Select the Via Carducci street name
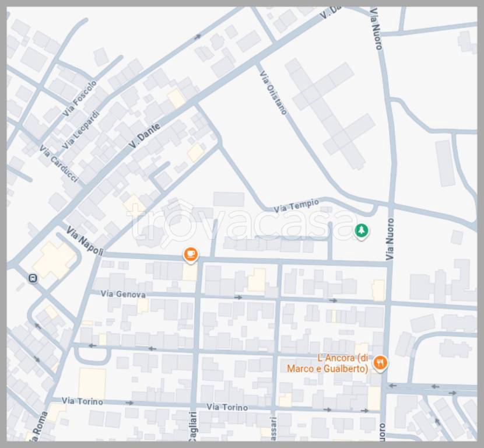Viewport: 484px width, 448px height. pyautogui.click(x=58, y=164)
